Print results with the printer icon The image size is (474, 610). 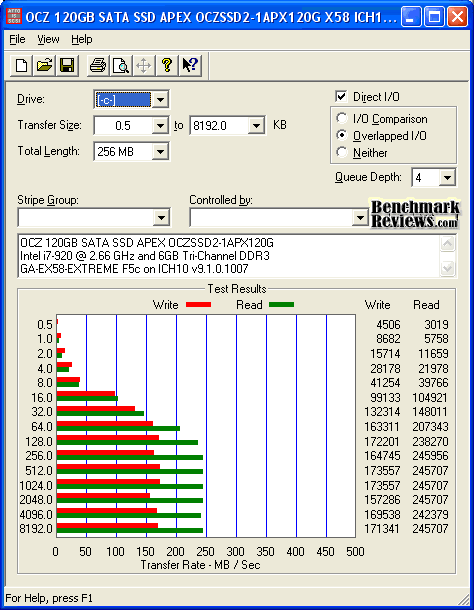pos(98,65)
